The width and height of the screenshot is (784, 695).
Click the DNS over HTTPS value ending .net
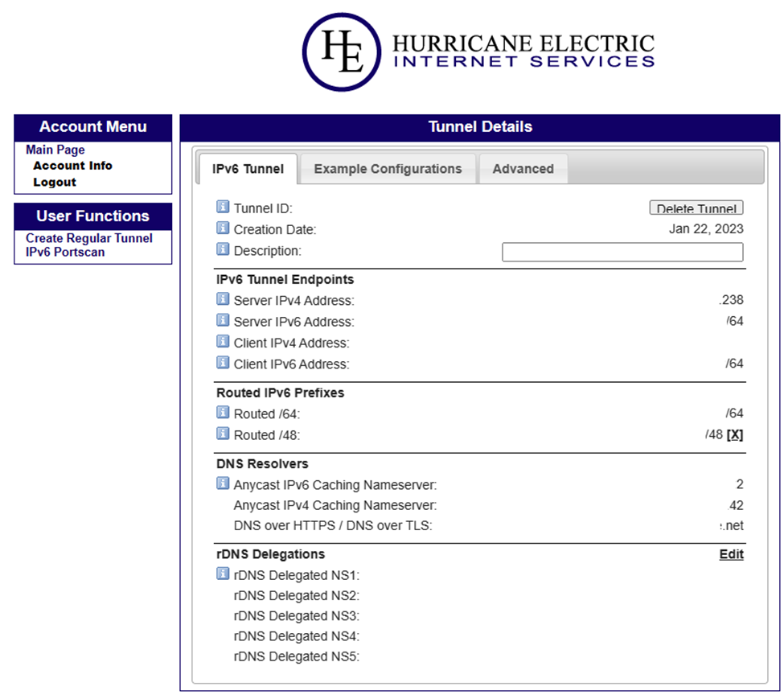tap(732, 526)
